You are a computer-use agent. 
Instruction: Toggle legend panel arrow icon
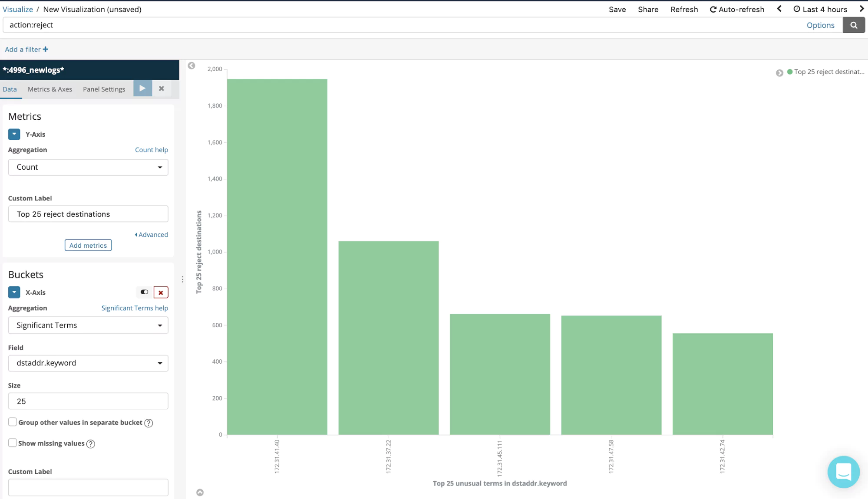779,73
